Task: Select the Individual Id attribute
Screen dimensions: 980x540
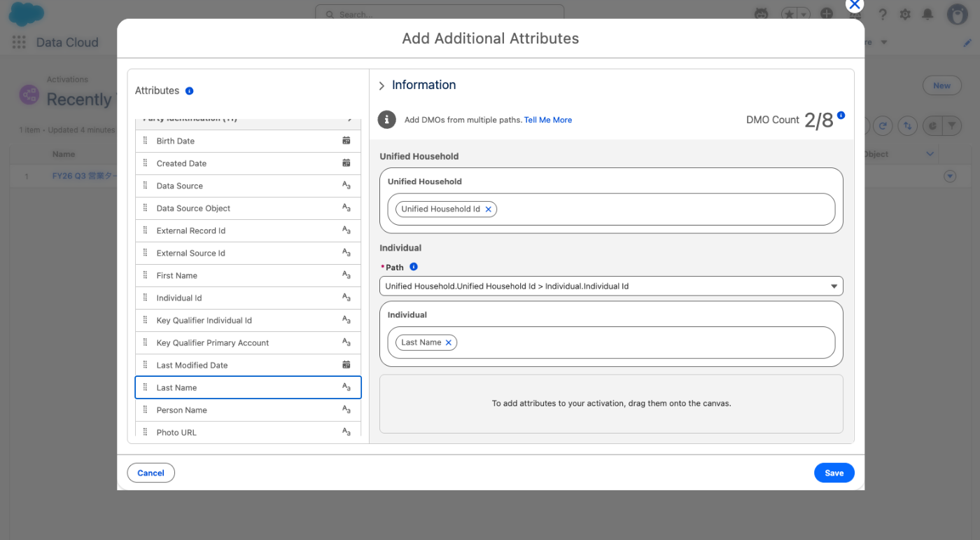Action: tap(179, 298)
